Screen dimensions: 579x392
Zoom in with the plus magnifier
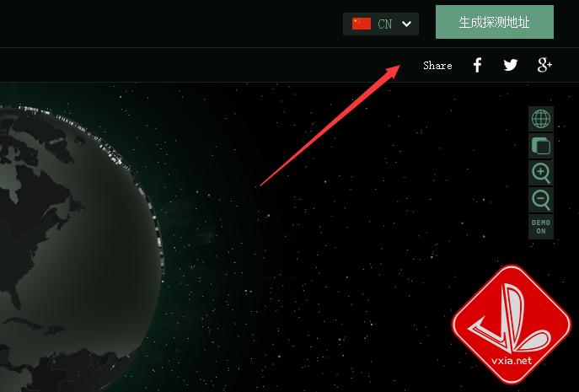point(541,173)
